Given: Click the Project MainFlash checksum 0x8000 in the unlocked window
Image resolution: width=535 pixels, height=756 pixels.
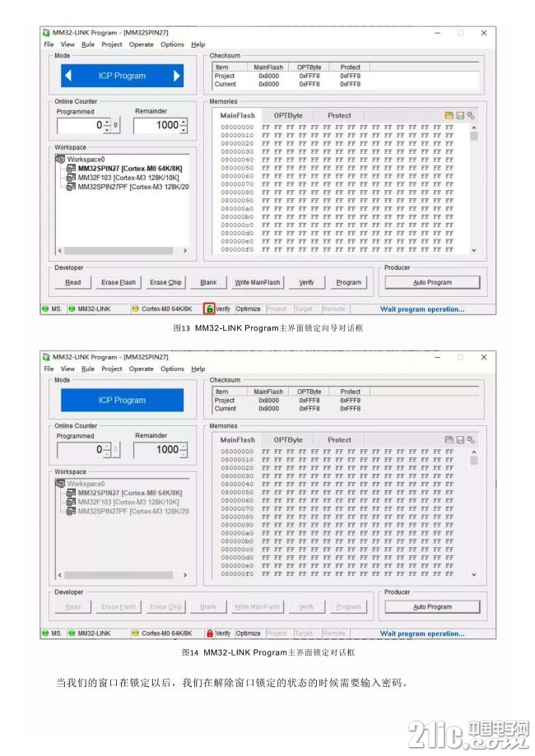Looking at the screenshot, I should [x=268, y=76].
